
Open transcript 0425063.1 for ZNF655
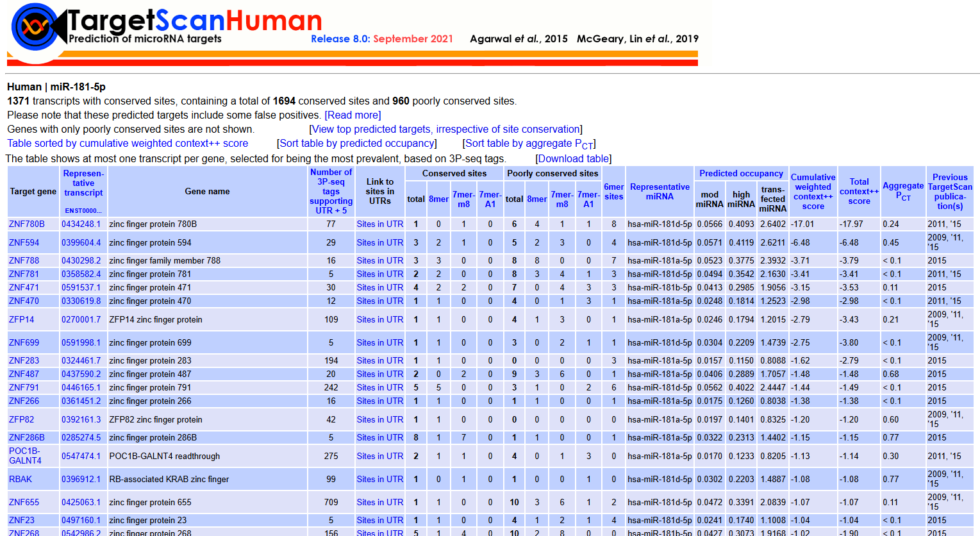pyautogui.click(x=81, y=503)
